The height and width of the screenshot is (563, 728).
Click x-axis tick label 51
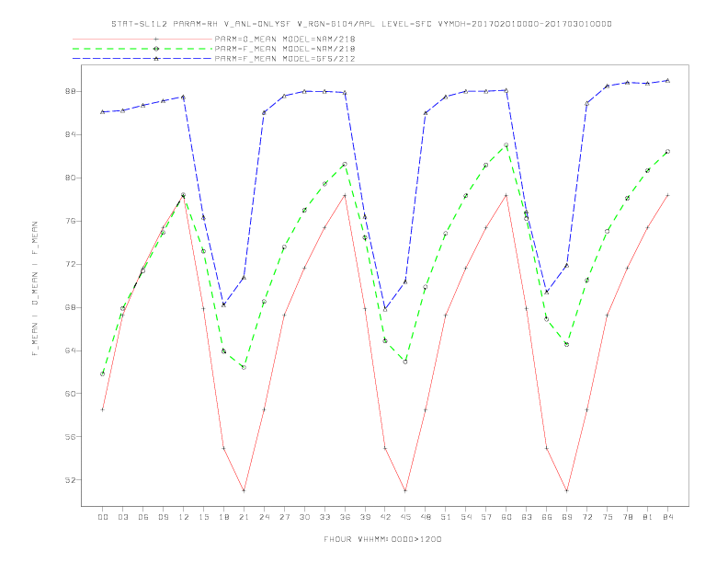pyautogui.click(x=446, y=517)
